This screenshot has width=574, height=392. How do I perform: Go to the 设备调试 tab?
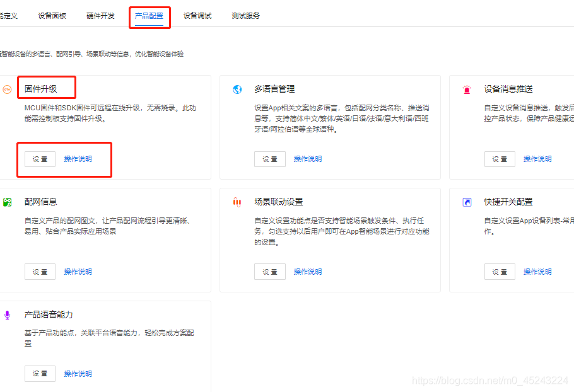[197, 16]
